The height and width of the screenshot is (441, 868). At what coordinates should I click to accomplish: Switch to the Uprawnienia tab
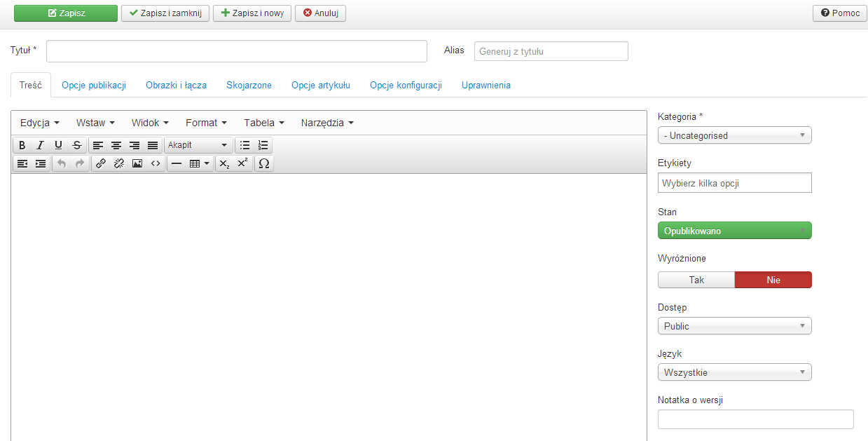coord(486,85)
